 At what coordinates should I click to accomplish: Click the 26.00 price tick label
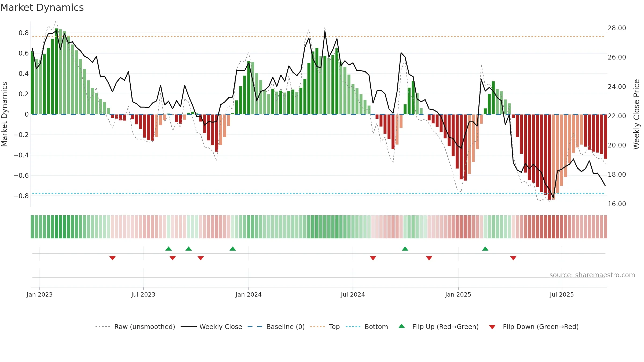click(x=617, y=57)
